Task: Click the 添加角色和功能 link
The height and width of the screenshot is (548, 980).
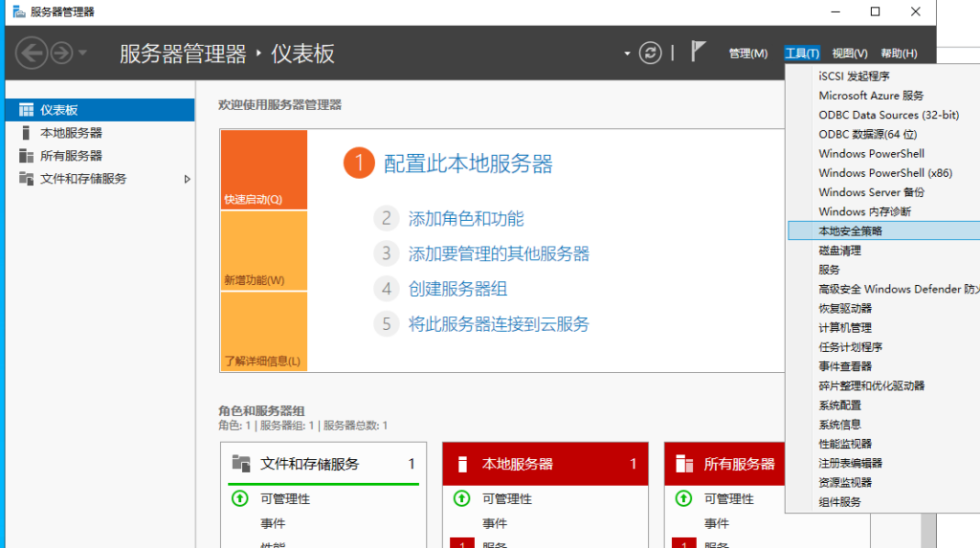Action: tap(466, 219)
